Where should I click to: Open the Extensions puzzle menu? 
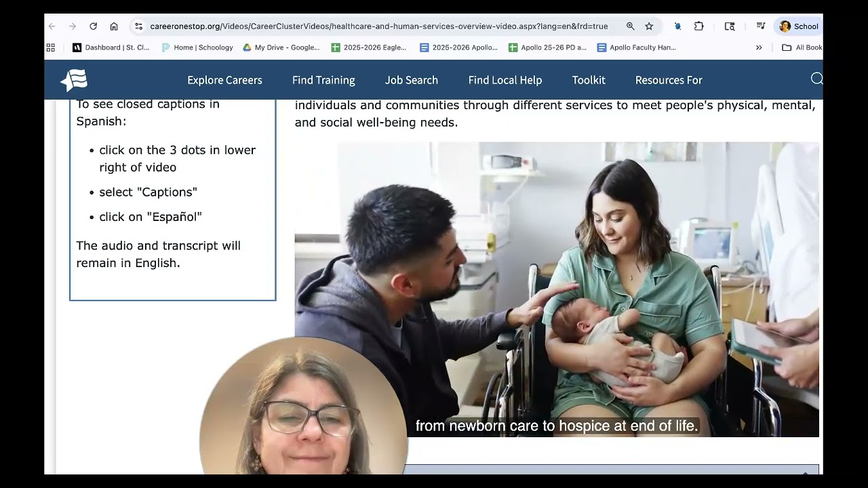pyautogui.click(x=699, y=26)
